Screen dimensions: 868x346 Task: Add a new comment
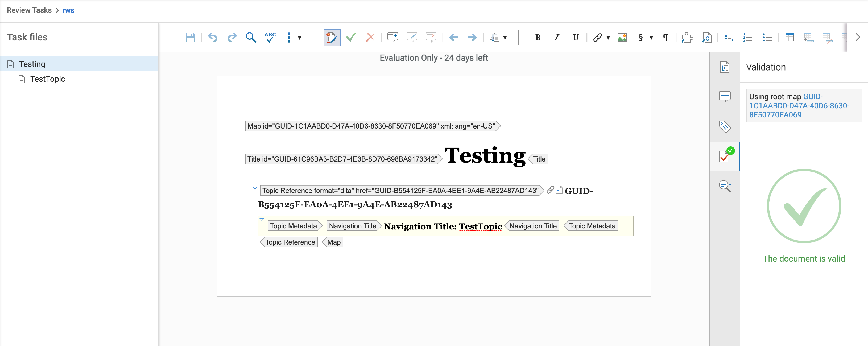[392, 38]
